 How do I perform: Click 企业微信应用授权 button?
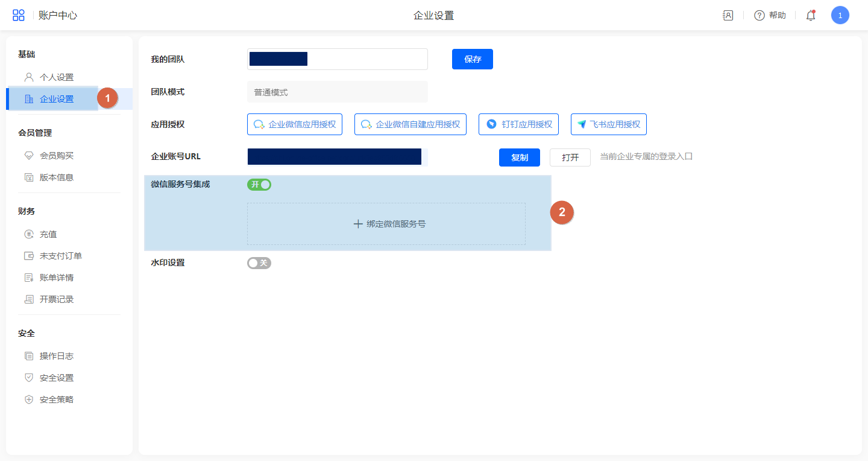(295, 124)
